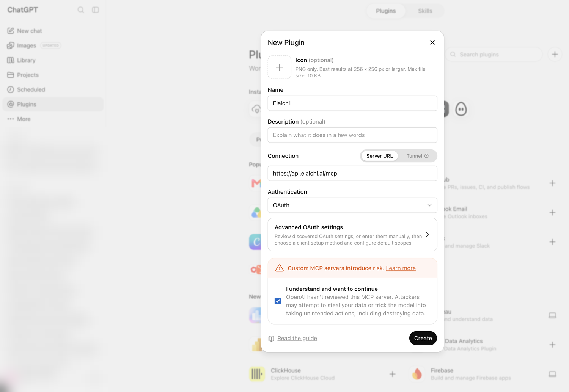
Task: Start a New chat from sidebar
Action: (53, 31)
